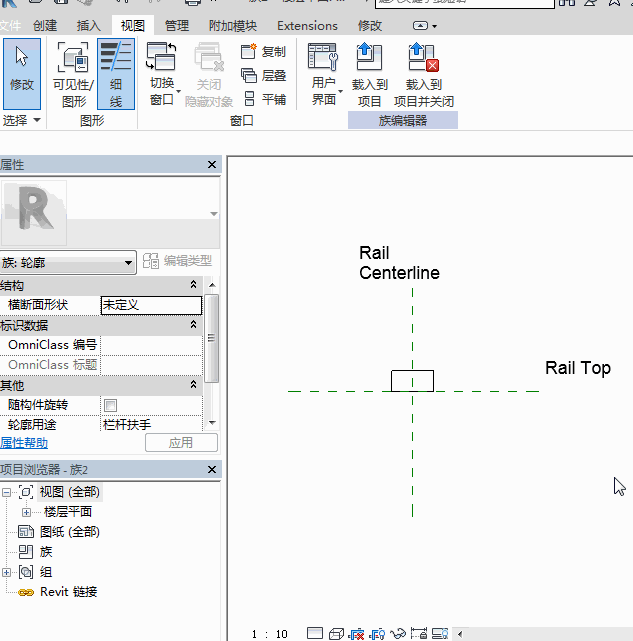Open the 插入 ribbon tab
The width and height of the screenshot is (633, 641).
[x=89, y=26]
